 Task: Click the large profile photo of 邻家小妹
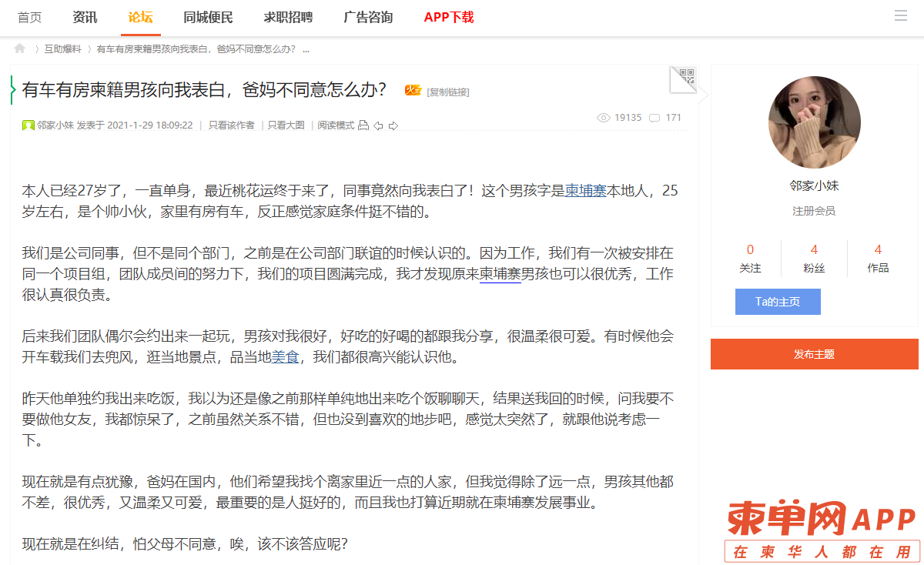(814, 122)
